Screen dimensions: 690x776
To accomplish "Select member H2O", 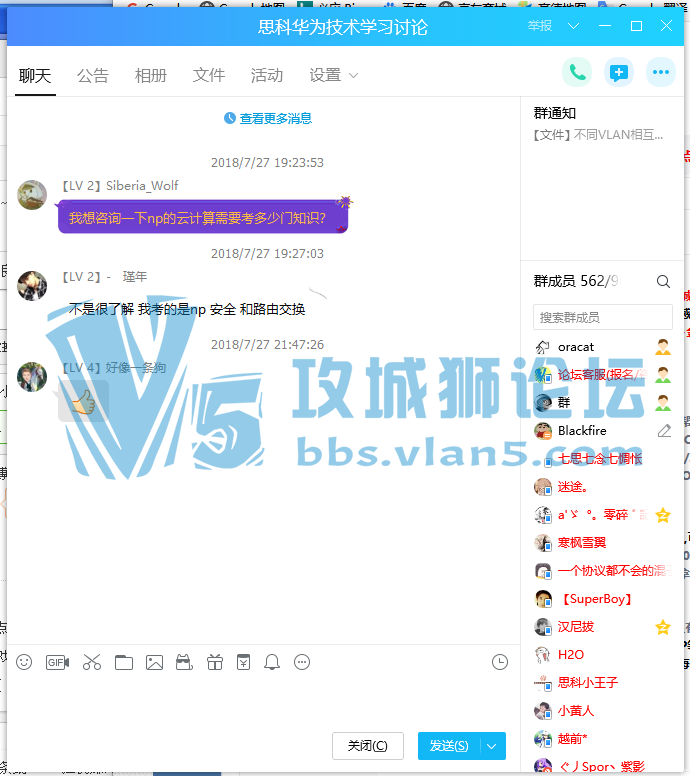I will [x=603, y=655].
